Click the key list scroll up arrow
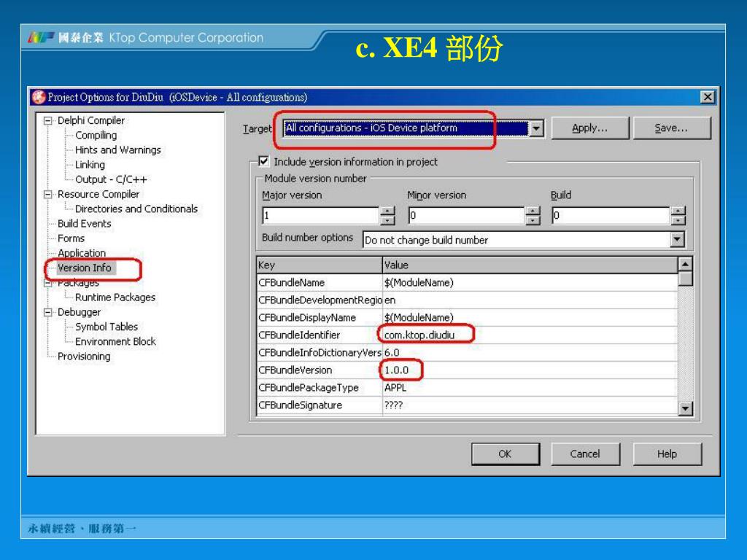 tap(685, 264)
